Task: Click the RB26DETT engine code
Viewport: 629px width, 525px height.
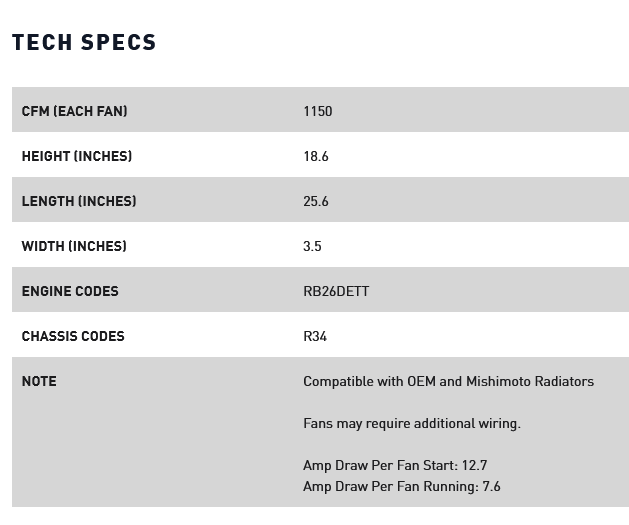Action: pyautogui.click(x=336, y=291)
